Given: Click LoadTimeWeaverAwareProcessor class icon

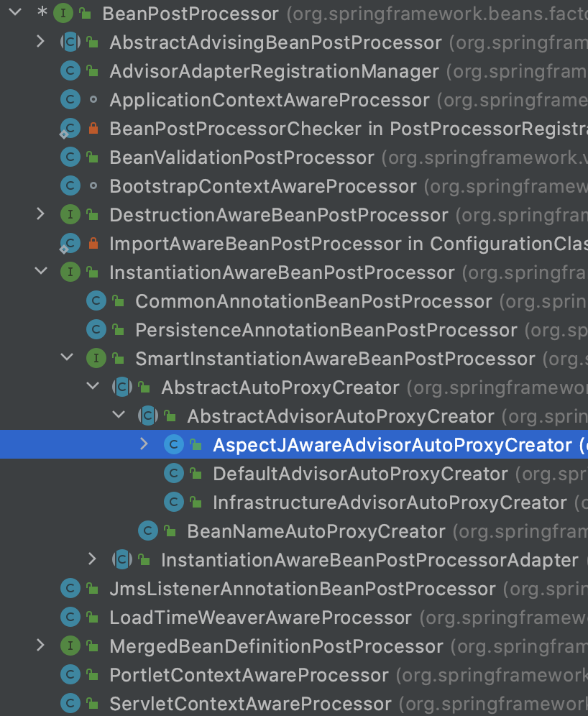Looking at the screenshot, I should click(70, 618).
